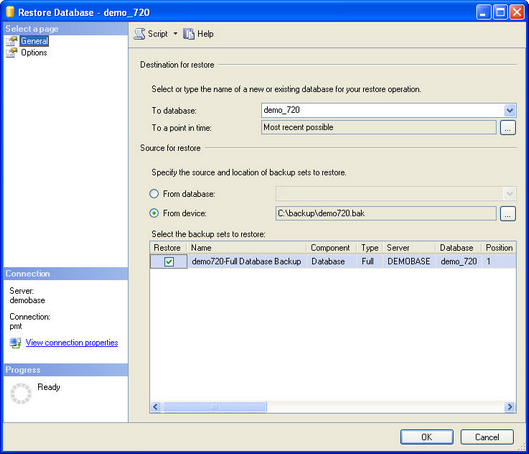Open View connection properties link

click(x=72, y=343)
